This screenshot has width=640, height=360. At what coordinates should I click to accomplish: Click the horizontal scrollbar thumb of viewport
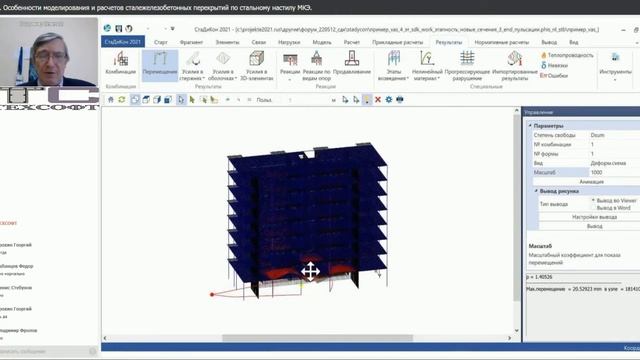[317, 338]
